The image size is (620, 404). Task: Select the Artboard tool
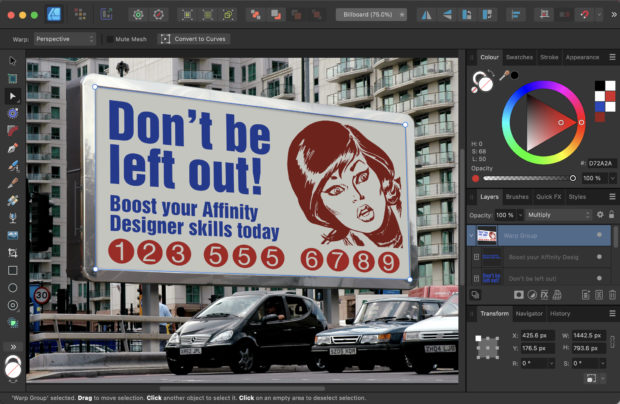13,78
